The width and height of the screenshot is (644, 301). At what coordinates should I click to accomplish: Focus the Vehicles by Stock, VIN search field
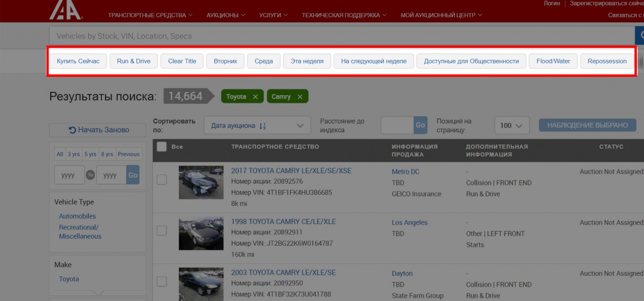[341, 36]
